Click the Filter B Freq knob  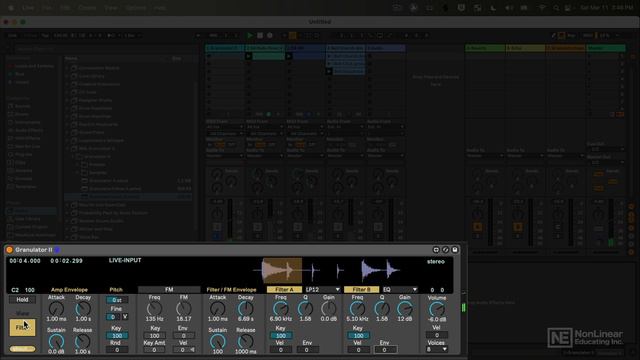[x=358, y=309]
